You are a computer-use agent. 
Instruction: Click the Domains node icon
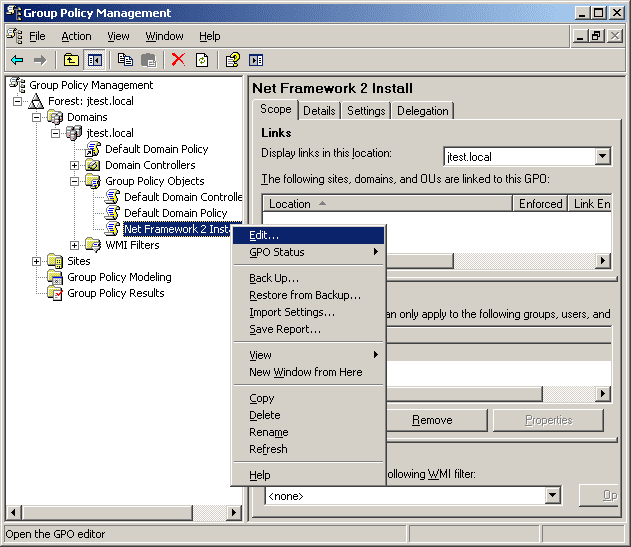tap(55, 117)
